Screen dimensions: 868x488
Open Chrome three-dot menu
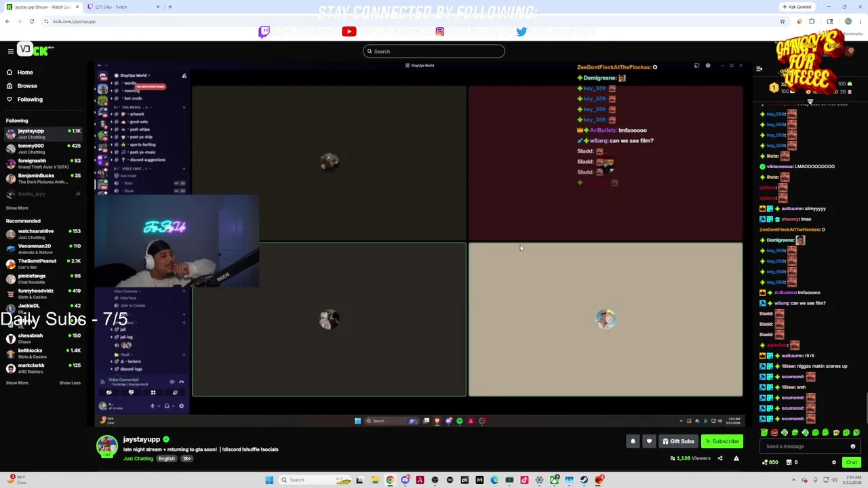pyautogui.click(x=862, y=21)
